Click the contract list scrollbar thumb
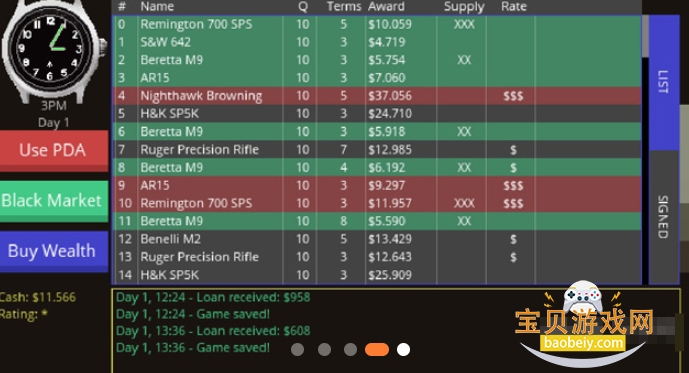Viewport: 689px width, 373px height. tap(645, 36)
